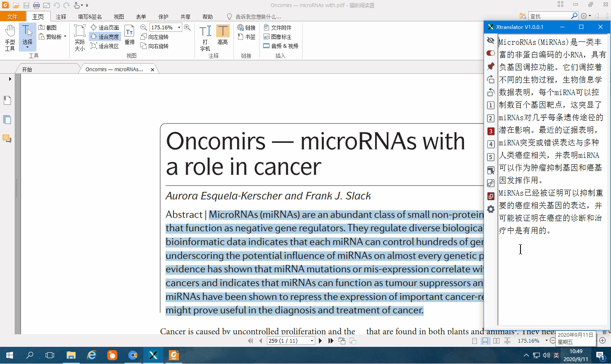
Task: Click the File Attachment (文件附件) button
Action: (277, 27)
